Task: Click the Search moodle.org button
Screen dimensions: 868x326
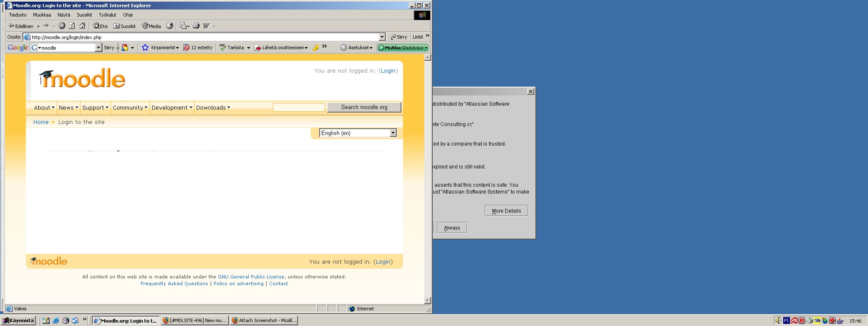Action: click(364, 107)
